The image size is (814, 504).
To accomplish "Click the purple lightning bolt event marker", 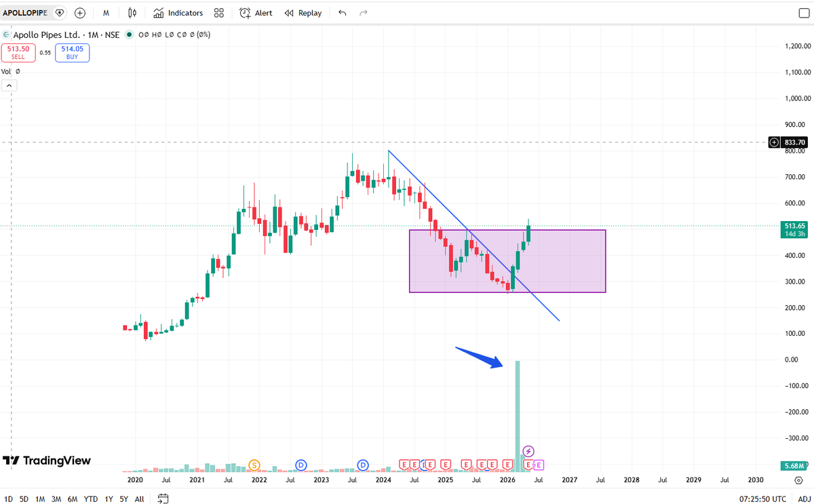I will coord(529,450).
